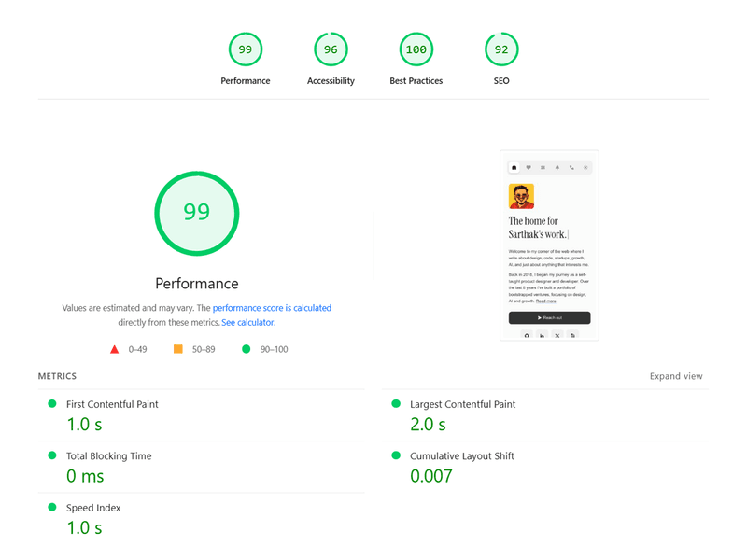Select the LinkedIn icon in the preview footer
Viewport: 747px width, 560px height.
tap(543, 335)
